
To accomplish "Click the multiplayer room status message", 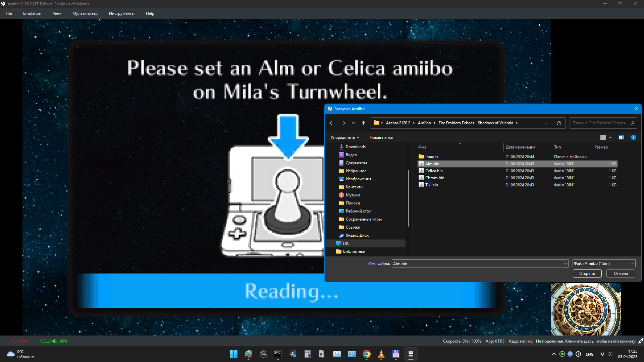I will coord(586,341).
